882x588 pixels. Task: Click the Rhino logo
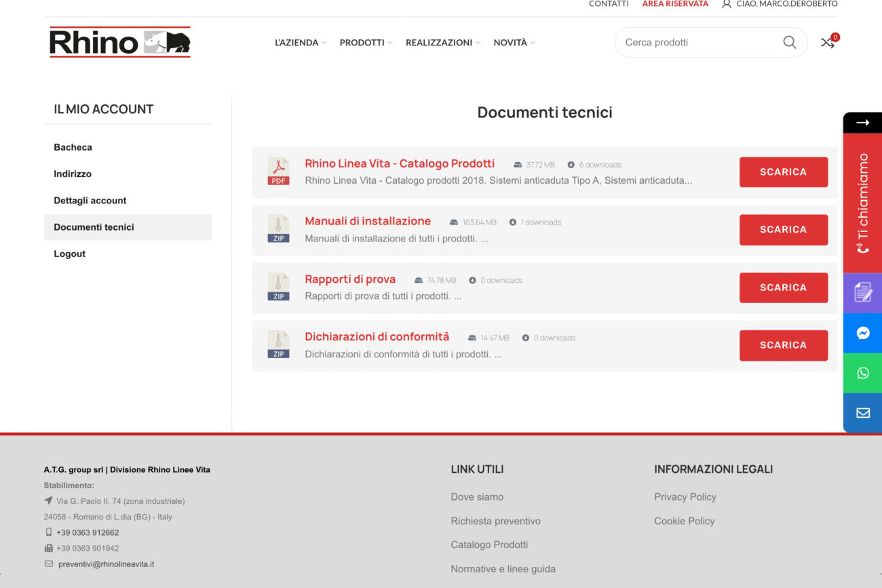pos(120,42)
